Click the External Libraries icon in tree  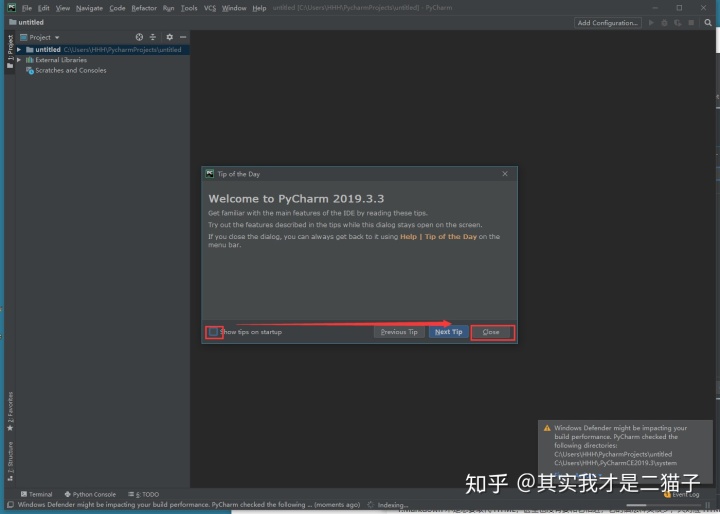click(30, 60)
